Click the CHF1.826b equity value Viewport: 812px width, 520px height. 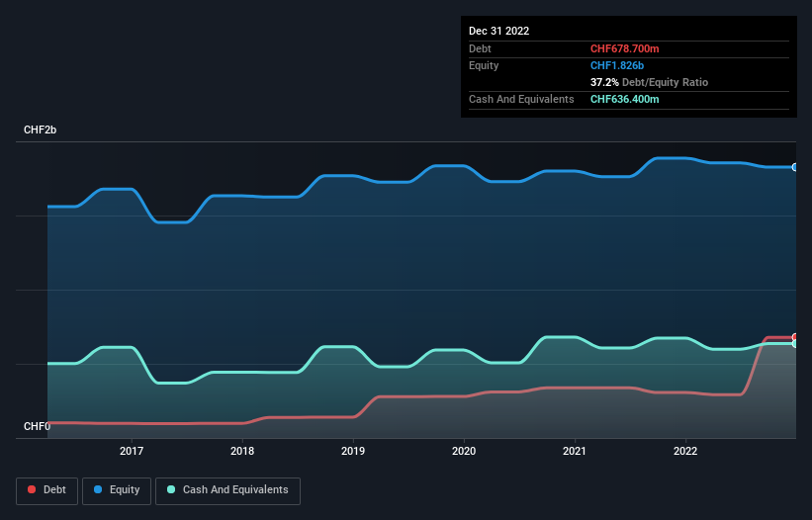coord(617,65)
